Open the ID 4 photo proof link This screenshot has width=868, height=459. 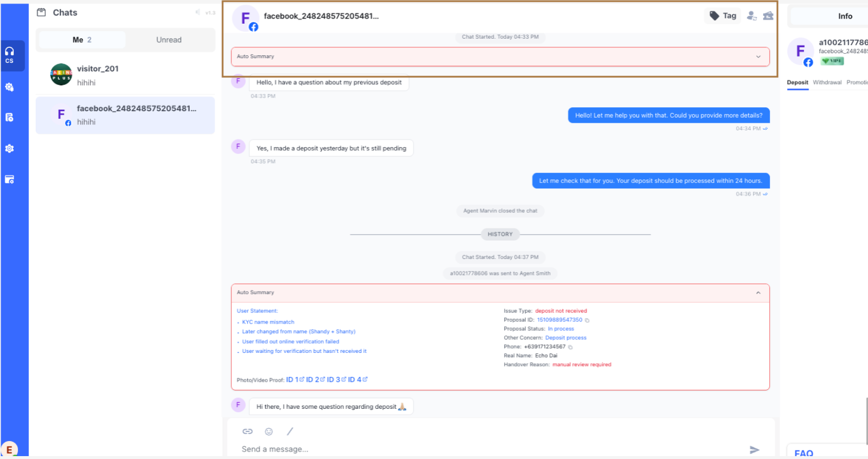pos(358,379)
